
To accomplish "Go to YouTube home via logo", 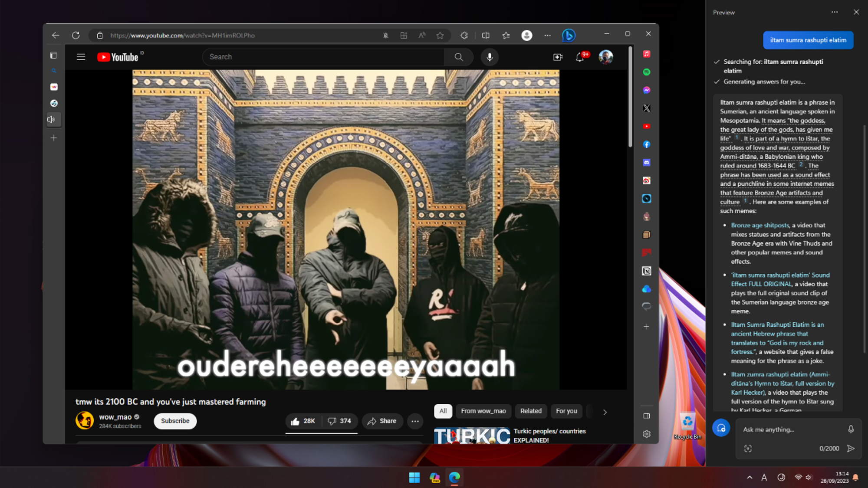I will (118, 57).
